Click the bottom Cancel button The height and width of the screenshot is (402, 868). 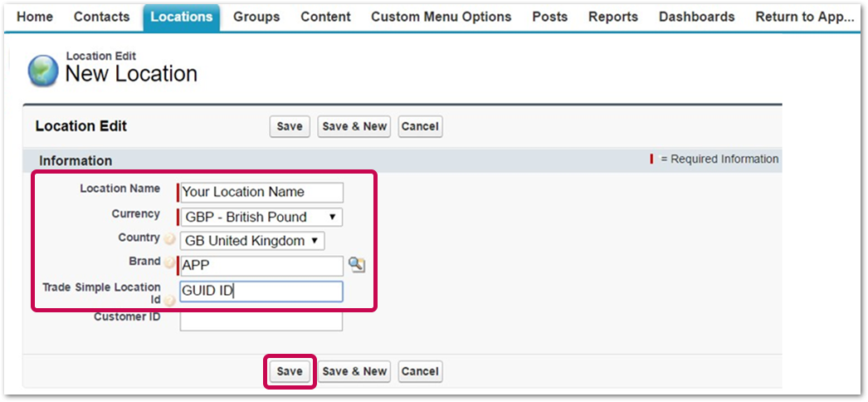pyautogui.click(x=420, y=371)
